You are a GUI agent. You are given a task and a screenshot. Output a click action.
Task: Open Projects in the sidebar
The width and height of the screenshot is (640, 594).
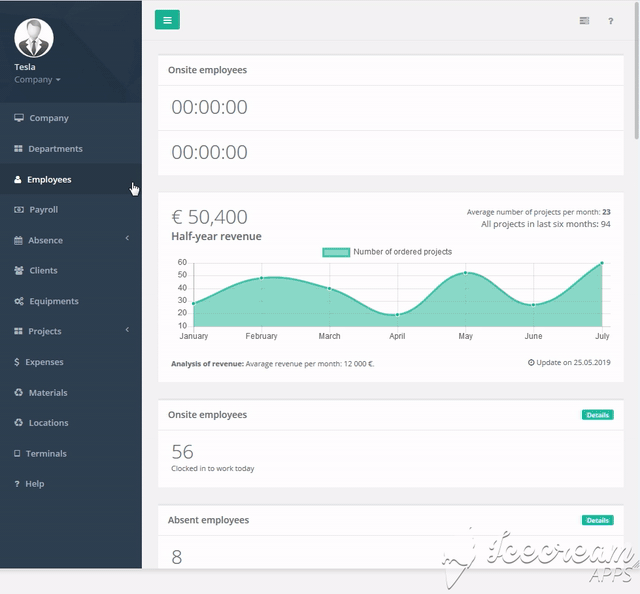(x=71, y=331)
